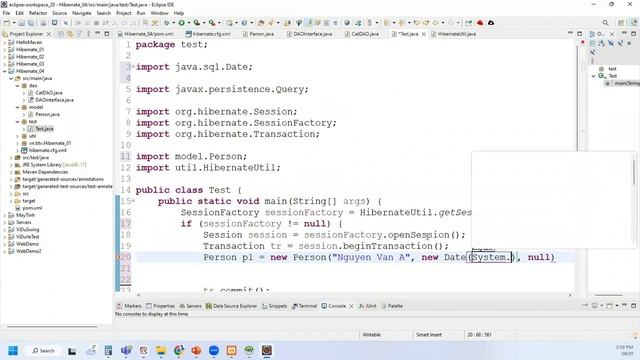The width and height of the screenshot is (640, 360).
Task: Click the last edit location back arrow icon
Action: coord(417,23)
